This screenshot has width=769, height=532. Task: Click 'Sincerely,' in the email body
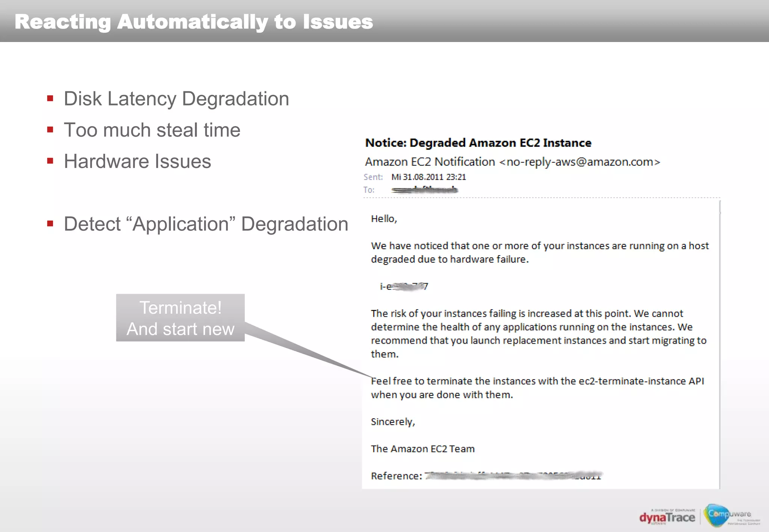pyautogui.click(x=393, y=422)
